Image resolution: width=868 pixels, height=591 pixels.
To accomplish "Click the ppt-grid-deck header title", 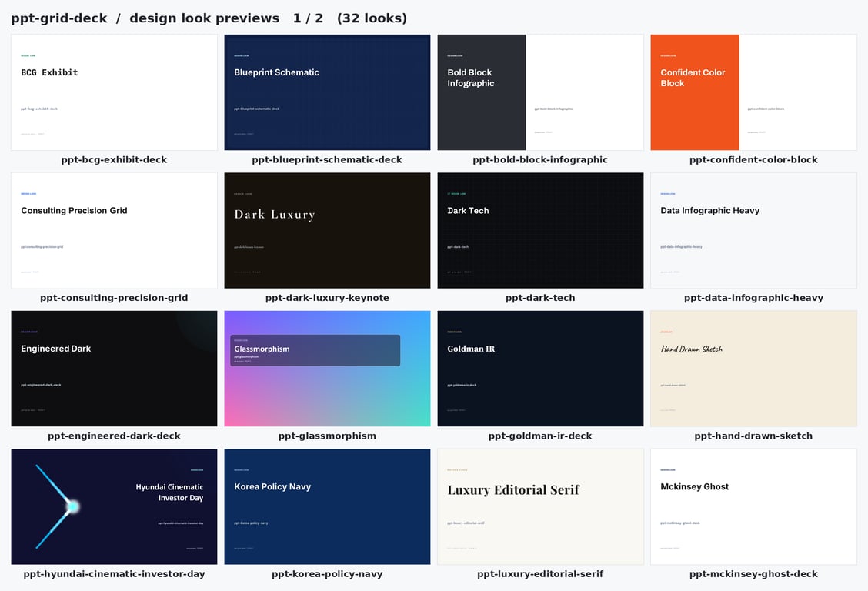I will click(59, 18).
